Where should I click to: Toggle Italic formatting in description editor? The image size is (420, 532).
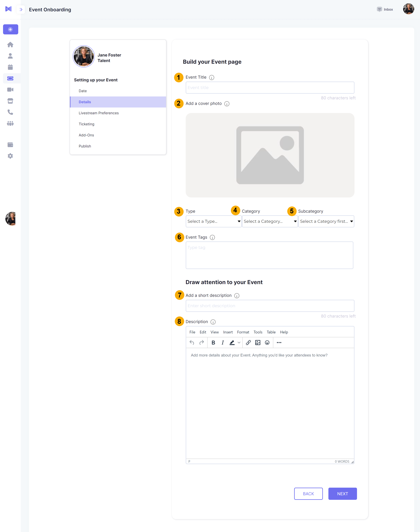pos(223,343)
